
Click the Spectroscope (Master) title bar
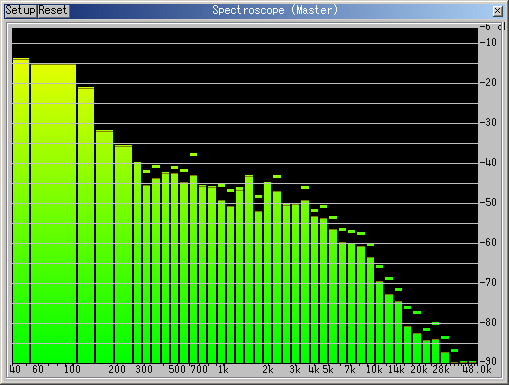point(275,10)
